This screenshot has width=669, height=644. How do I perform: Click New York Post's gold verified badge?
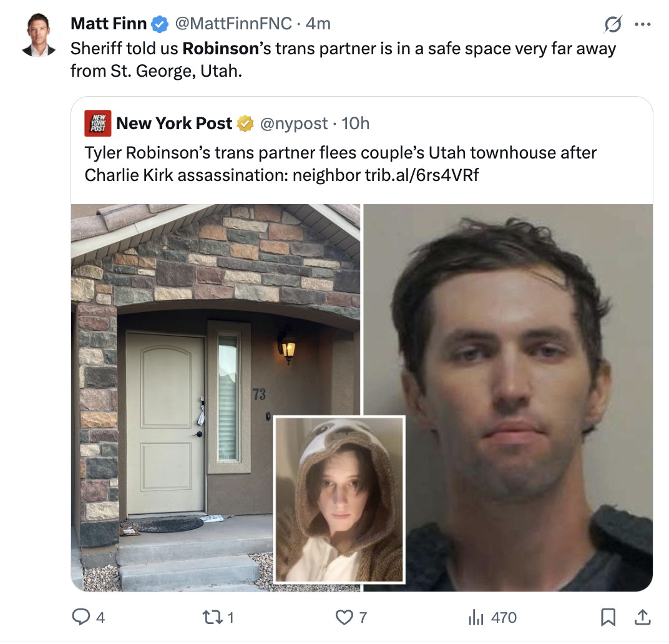coord(245,124)
